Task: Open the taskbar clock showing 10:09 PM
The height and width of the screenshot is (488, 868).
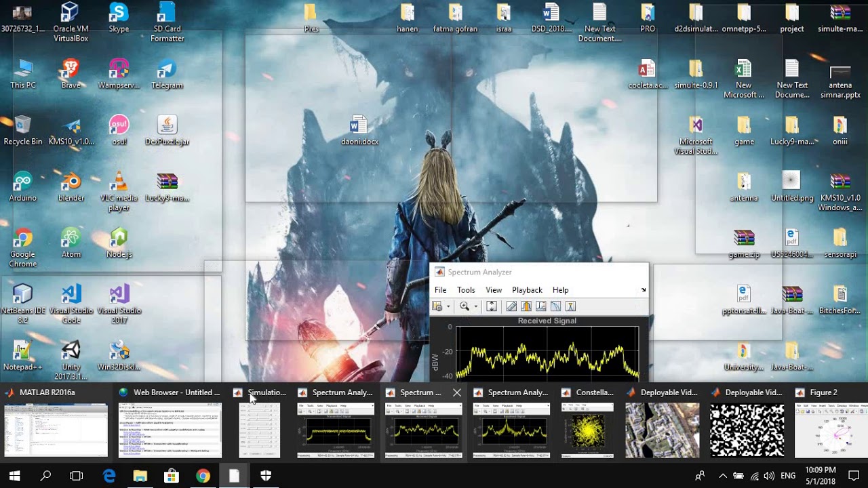Action: coord(821,476)
